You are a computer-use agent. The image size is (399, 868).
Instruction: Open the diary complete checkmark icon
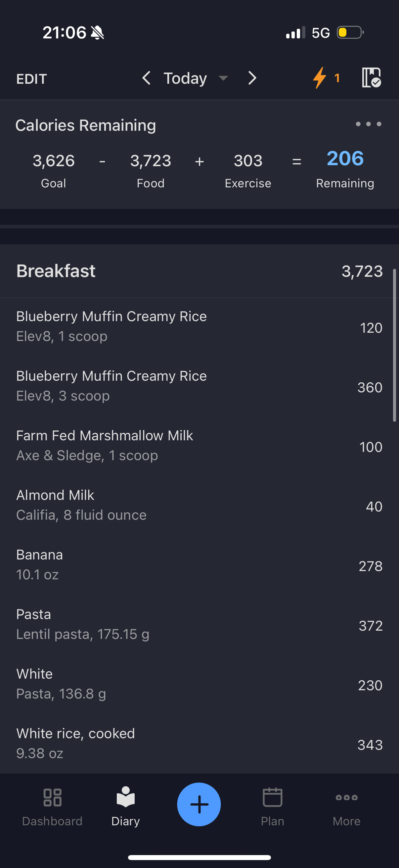click(372, 78)
